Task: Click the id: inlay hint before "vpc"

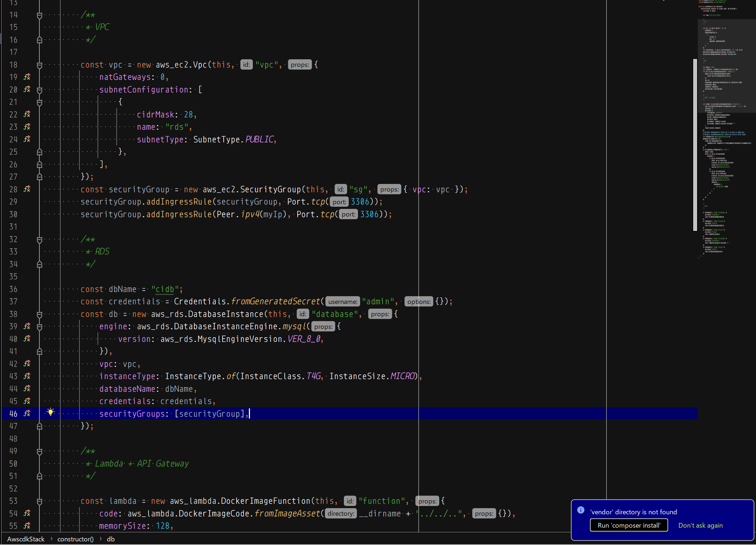Action: click(x=246, y=65)
